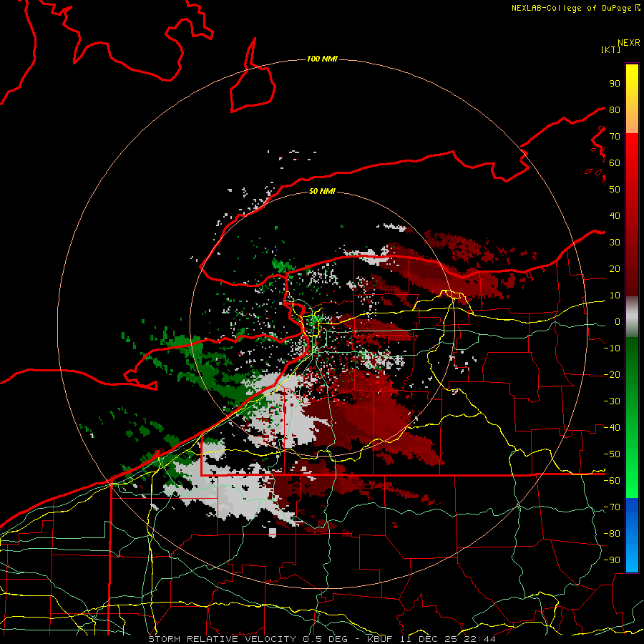Click the 20 value on velocity scale
644x644 pixels.
pos(615,269)
